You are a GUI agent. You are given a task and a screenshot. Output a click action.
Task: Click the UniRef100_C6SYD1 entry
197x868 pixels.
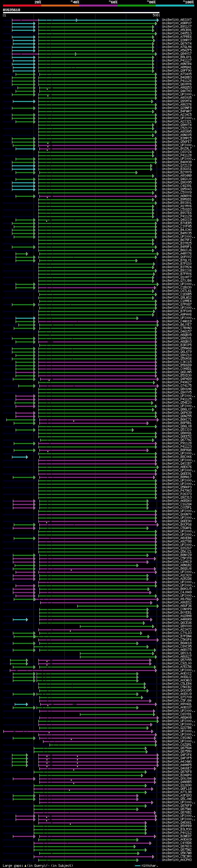(x=177, y=714)
